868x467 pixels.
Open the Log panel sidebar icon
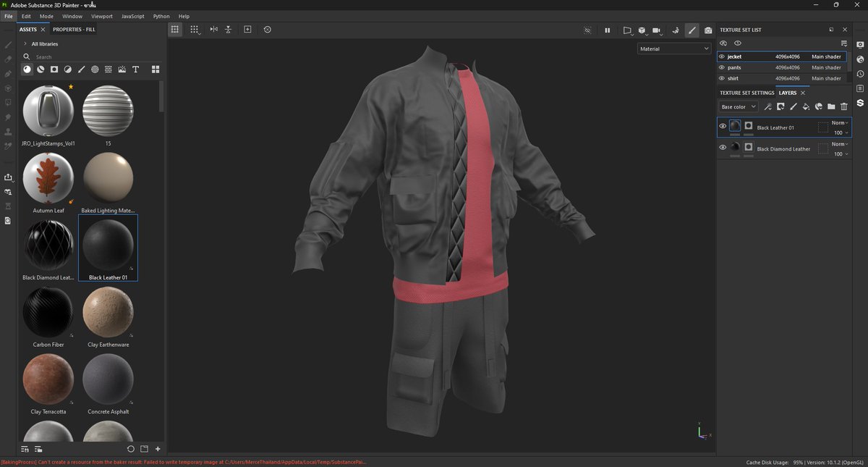(860, 88)
